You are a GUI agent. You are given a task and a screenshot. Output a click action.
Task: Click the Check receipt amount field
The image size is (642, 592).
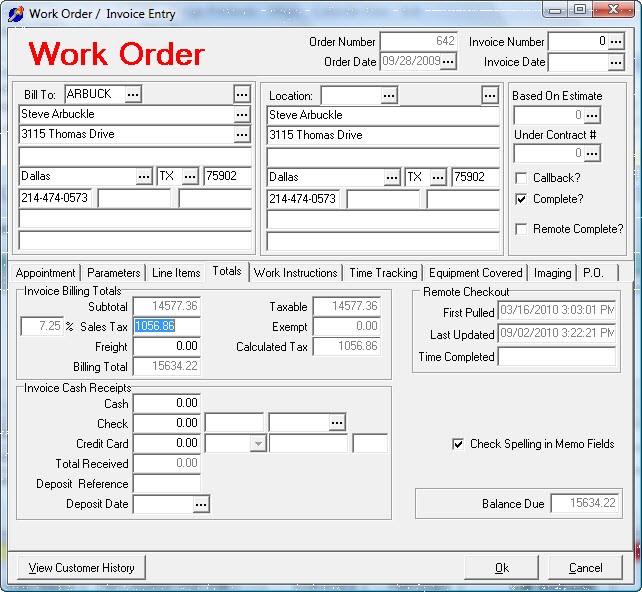(x=167, y=423)
